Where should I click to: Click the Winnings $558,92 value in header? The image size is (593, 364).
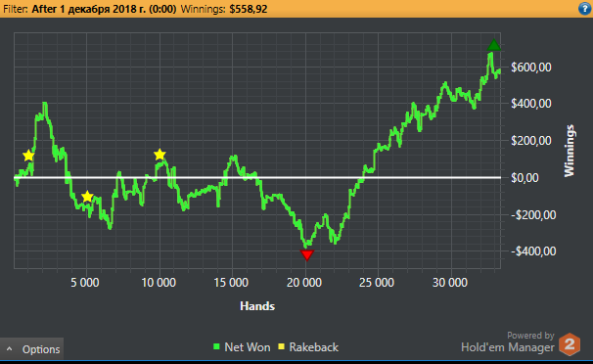click(x=249, y=9)
